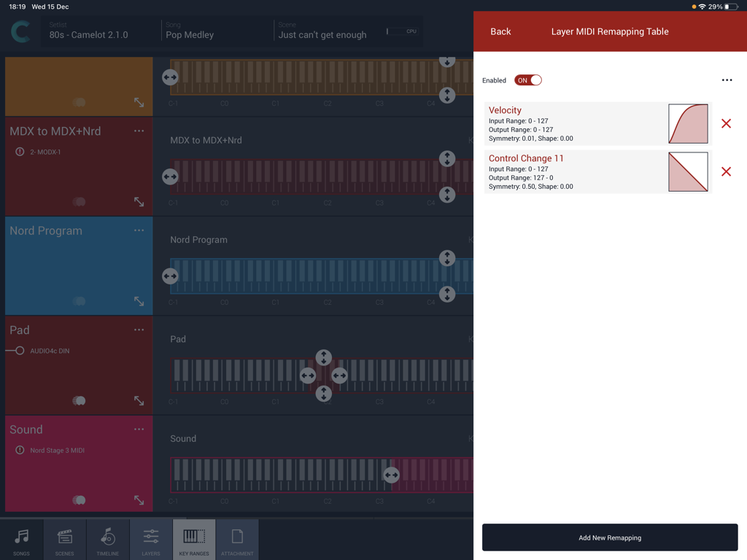Switch to the Scenes tab
This screenshot has width=747, height=560.
(64, 538)
